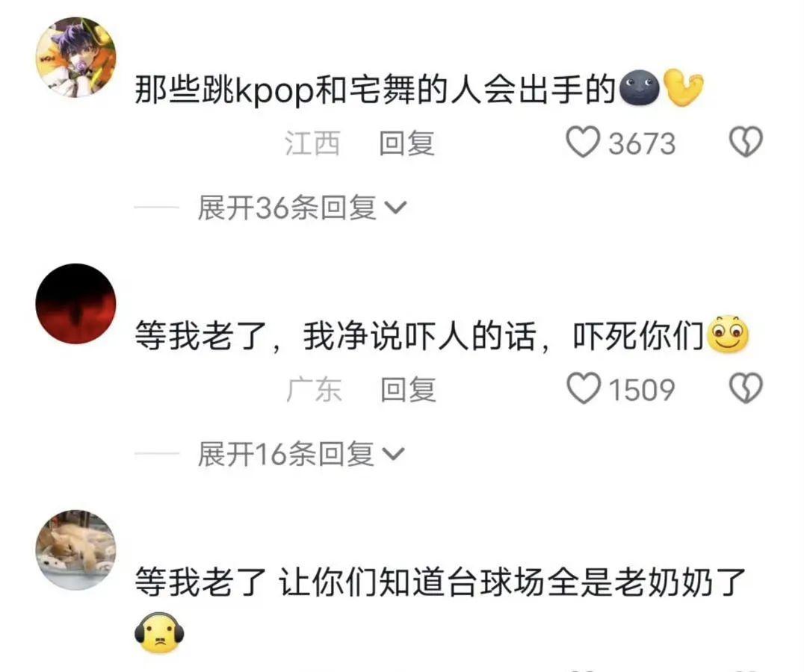Image resolution: width=804 pixels, height=672 pixels.
Task: Tap the headphone face emoji
Action: [159, 632]
